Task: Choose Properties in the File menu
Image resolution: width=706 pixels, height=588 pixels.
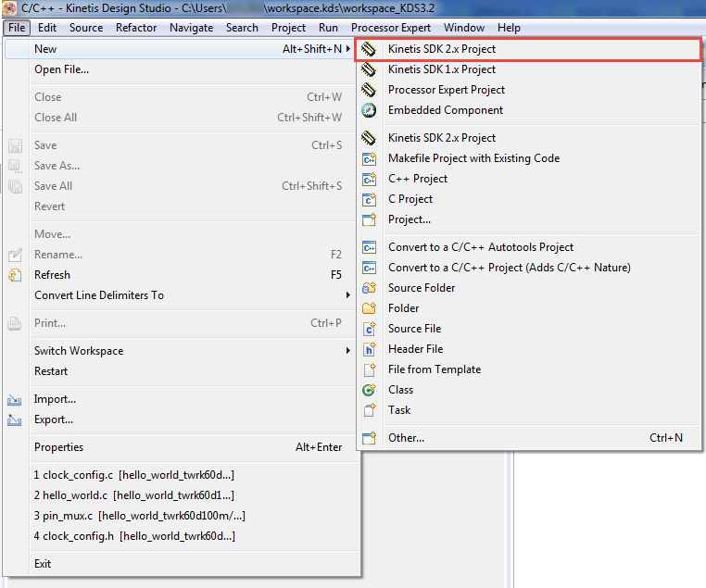Action: point(181,447)
